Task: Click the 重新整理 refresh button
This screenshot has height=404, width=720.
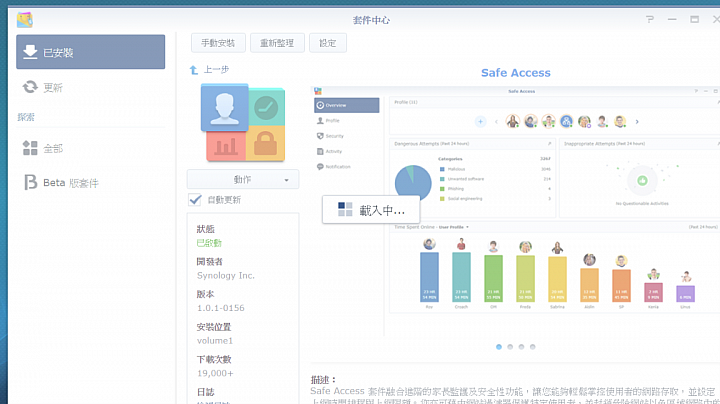Action: point(277,43)
